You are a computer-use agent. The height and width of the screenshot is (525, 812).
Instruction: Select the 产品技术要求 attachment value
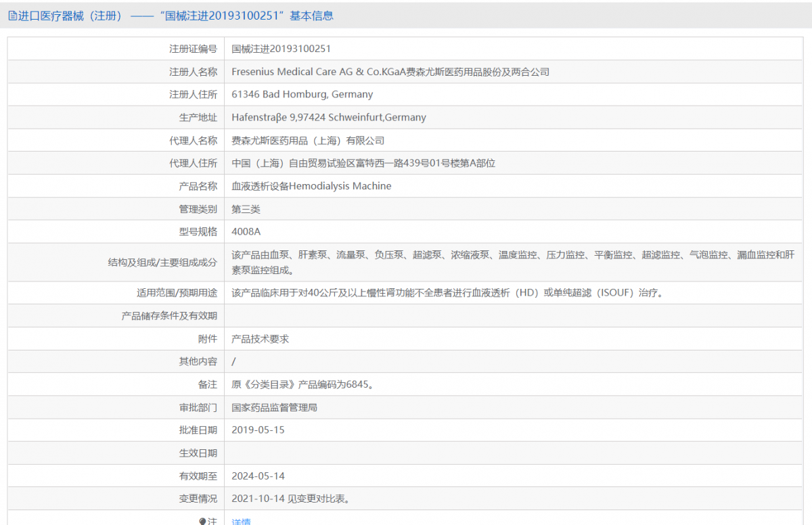[260, 339]
